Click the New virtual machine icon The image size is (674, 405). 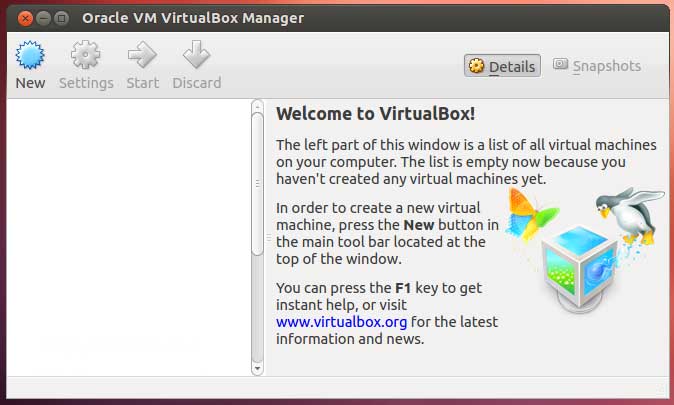(x=30, y=55)
